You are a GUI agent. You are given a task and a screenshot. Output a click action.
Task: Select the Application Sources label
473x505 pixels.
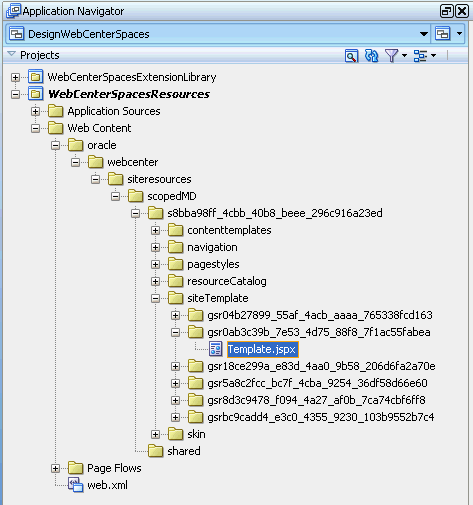pos(114,111)
